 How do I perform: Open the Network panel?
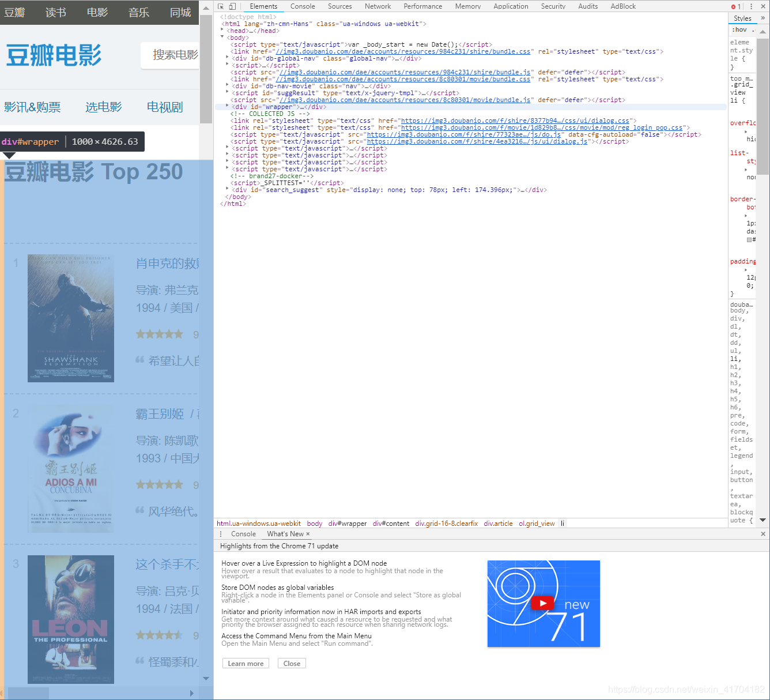378,6
